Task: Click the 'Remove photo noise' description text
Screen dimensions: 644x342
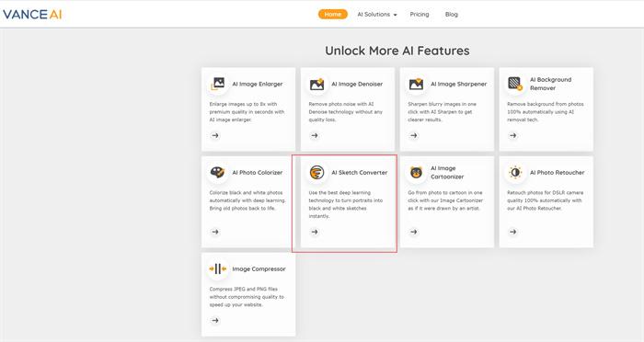Action: 345,112
